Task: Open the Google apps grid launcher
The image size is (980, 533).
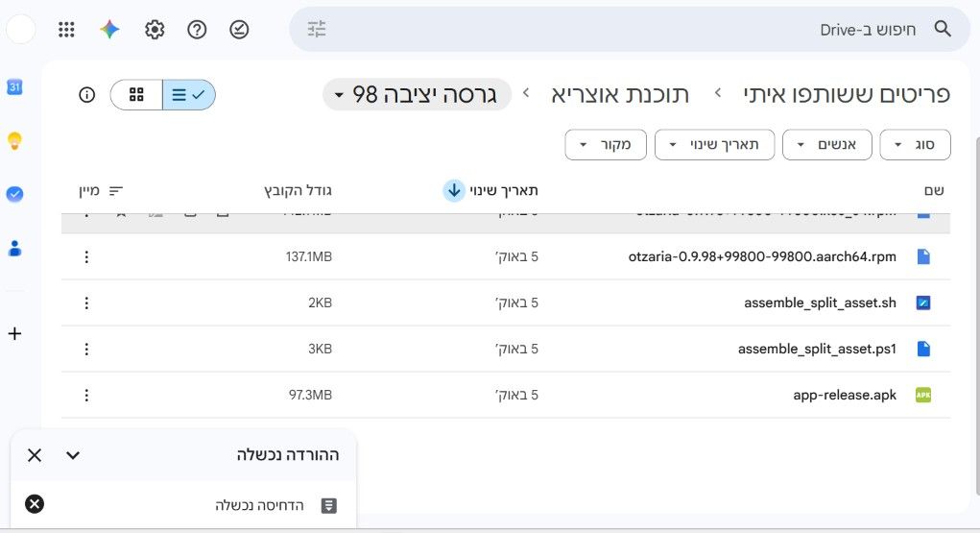Action: tap(66, 30)
